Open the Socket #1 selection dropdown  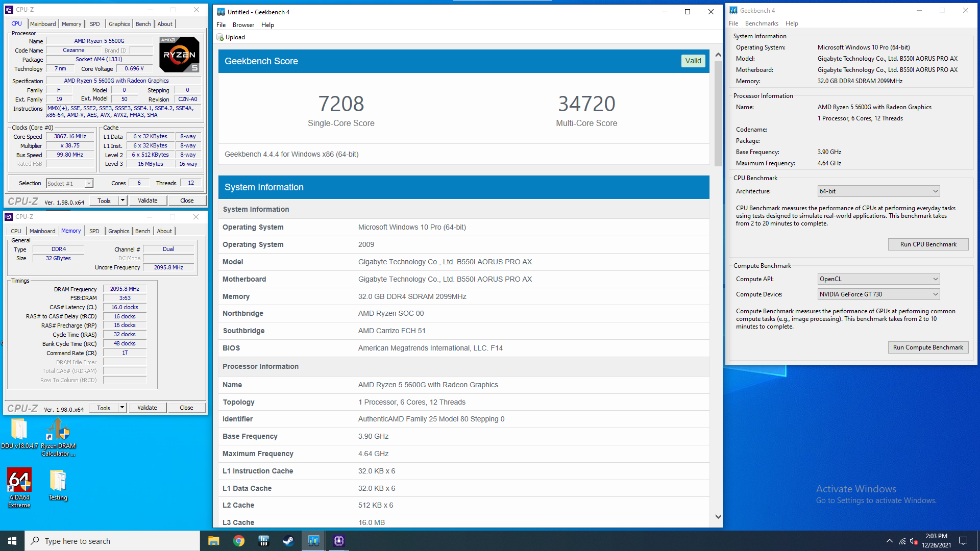pos(70,183)
